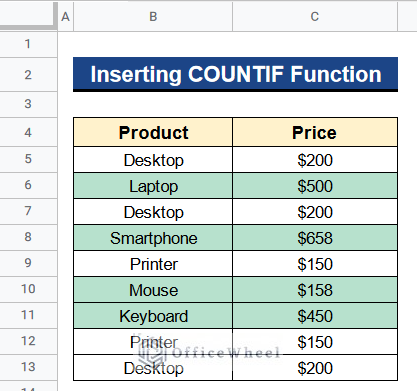Select row 8 header

(x=28, y=237)
